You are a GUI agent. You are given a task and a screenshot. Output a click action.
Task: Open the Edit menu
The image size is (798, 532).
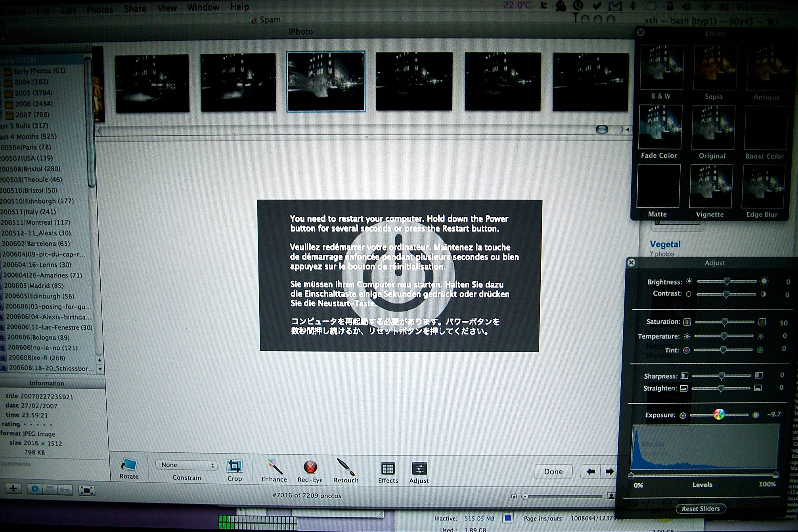pos(68,10)
